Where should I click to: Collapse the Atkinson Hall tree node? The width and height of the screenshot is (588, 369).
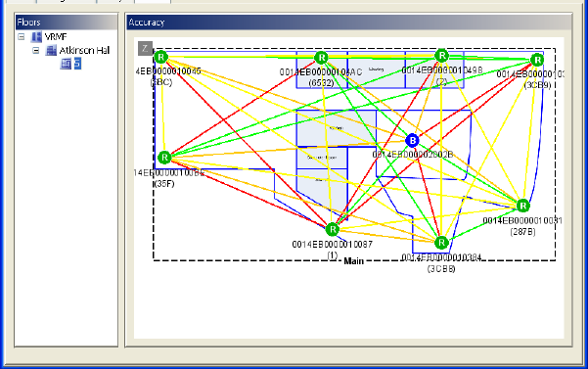[36, 50]
